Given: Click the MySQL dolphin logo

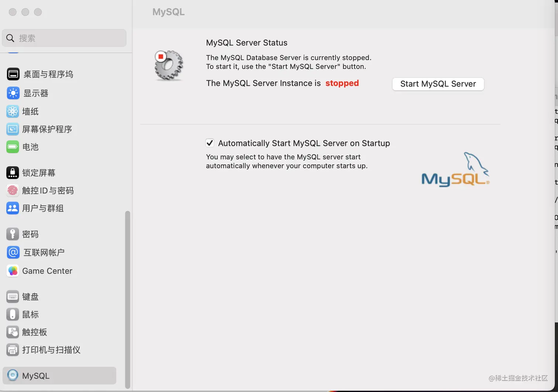Looking at the screenshot, I should [x=455, y=169].
